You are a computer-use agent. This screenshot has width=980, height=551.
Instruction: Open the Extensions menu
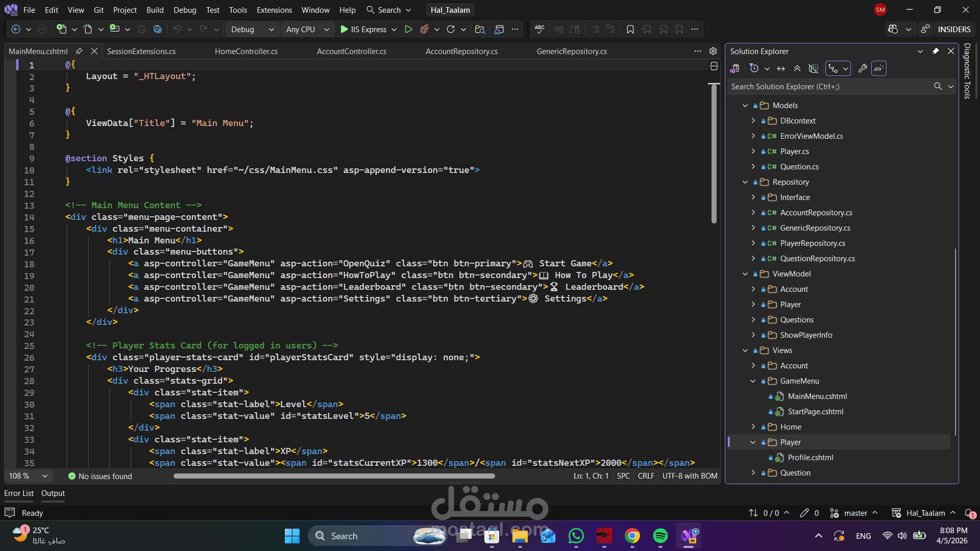tap(274, 10)
